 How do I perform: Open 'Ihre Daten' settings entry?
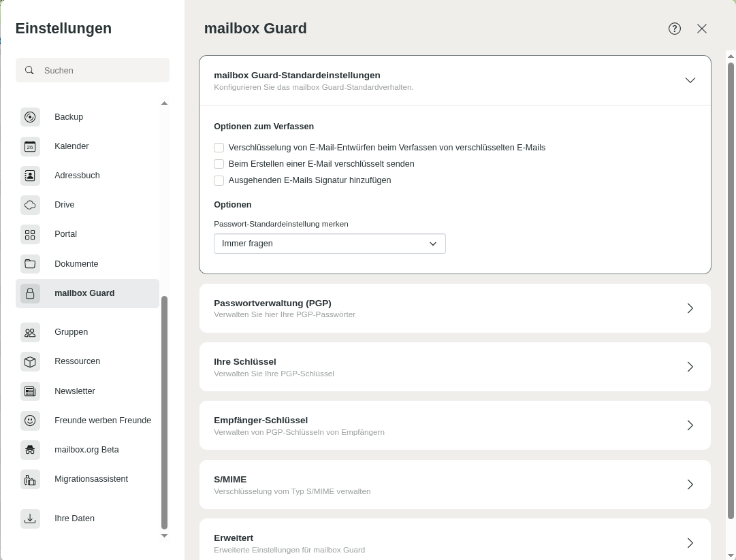click(x=87, y=518)
